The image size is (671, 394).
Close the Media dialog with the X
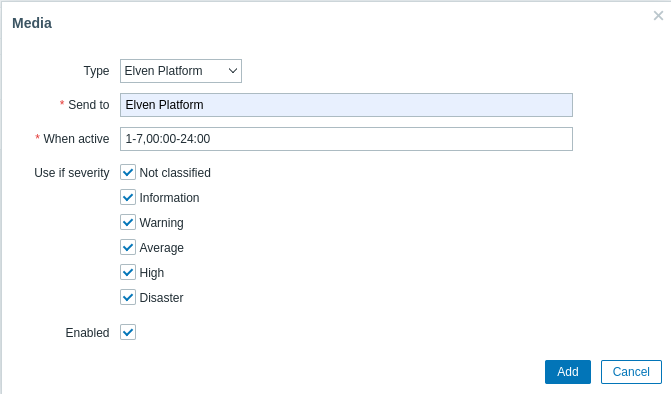click(x=658, y=16)
